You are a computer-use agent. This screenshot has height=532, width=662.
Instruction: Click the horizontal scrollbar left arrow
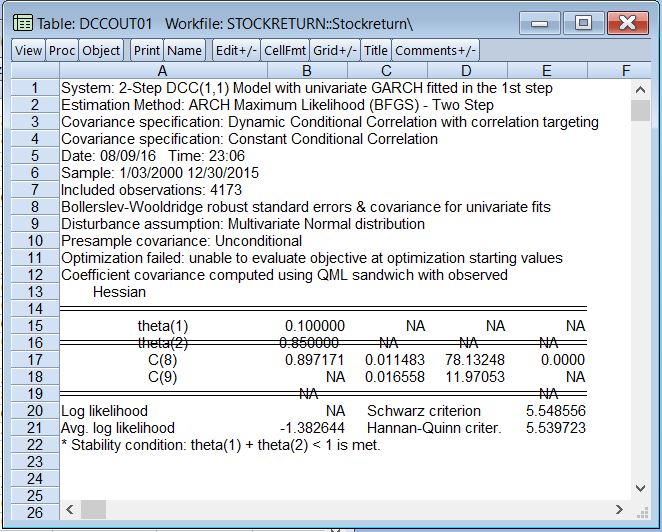pyautogui.click(x=70, y=510)
